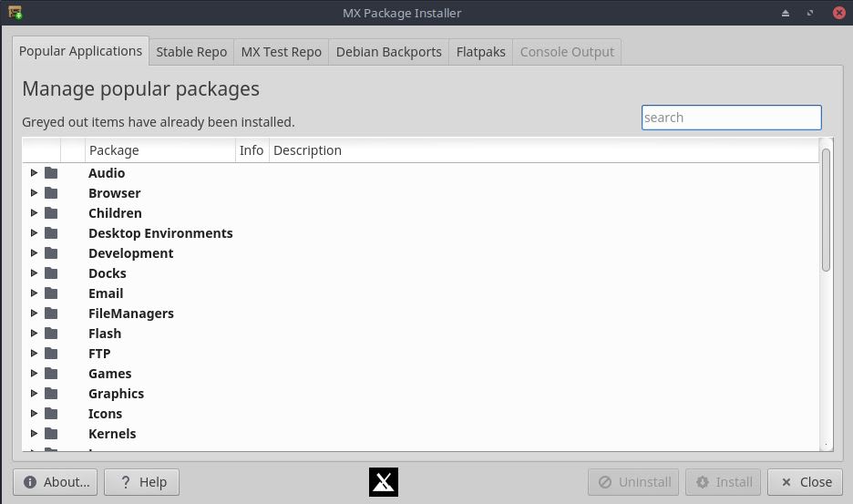853x504 pixels.
Task: Expand the Icons category arrow
Action: coord(34,414)
